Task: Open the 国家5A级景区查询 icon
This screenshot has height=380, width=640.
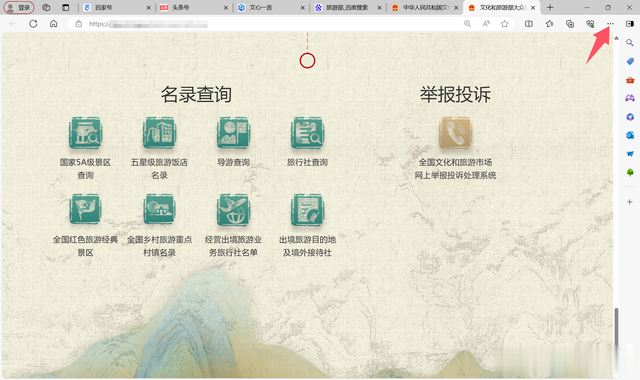Action: click(85, 133)
